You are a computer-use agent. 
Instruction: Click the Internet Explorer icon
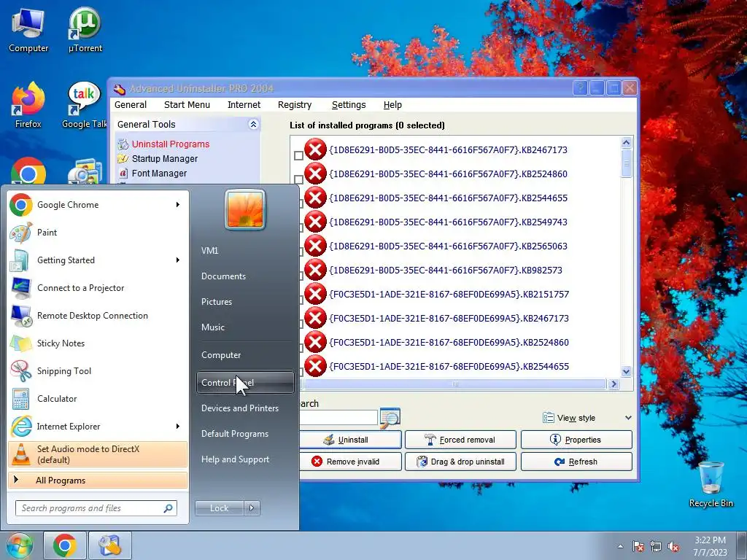point(21,426)
